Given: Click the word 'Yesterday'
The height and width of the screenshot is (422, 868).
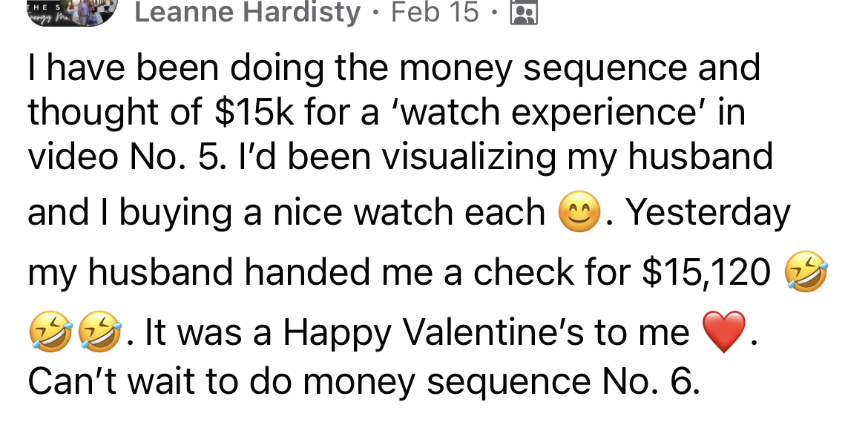Looking at the screenshot, I should tap(708, 214).
